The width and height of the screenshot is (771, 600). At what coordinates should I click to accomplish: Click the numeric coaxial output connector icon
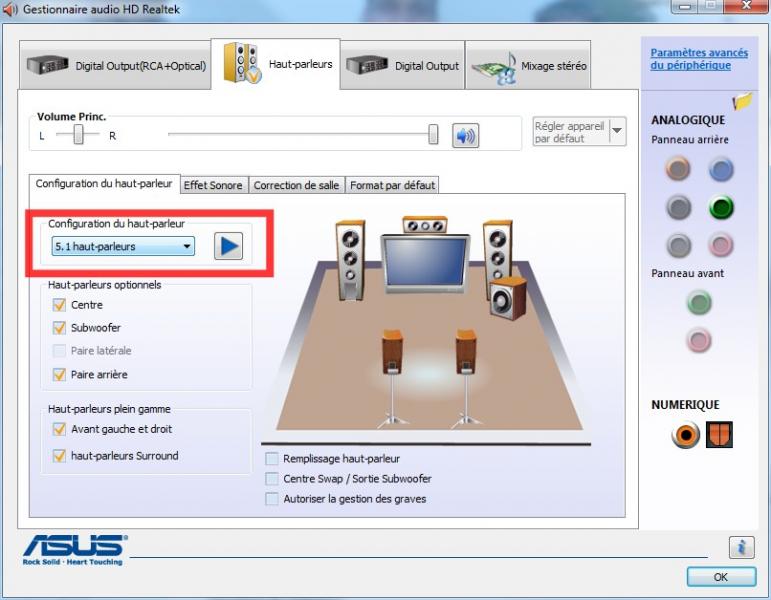(685, 435)
